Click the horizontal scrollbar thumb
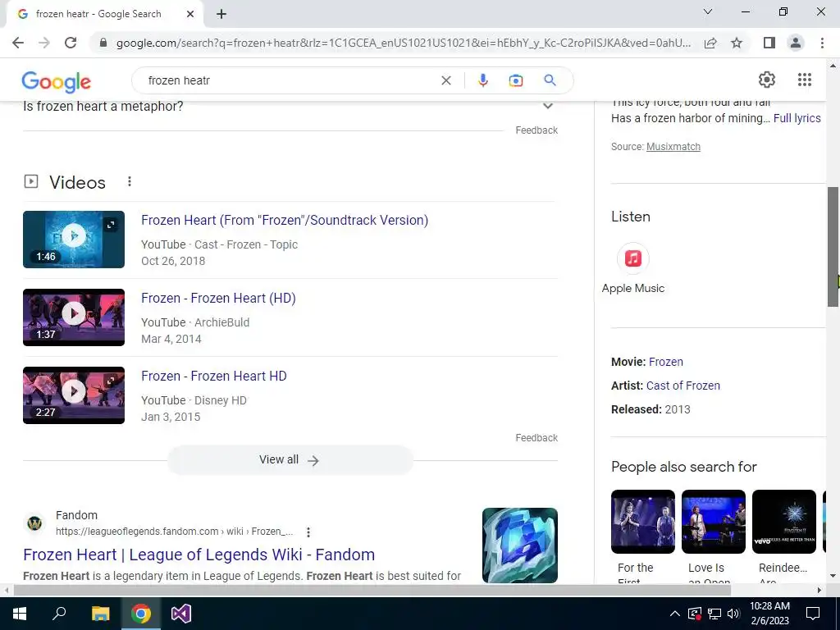Screen dimensions: 840x630 click(x=372, y=591)
